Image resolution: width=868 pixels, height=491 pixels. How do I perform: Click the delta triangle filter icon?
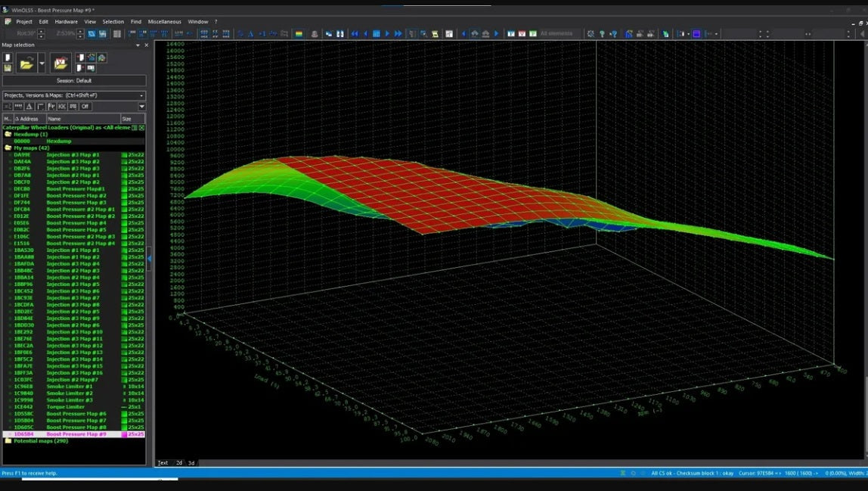click(x=29, y=107)
